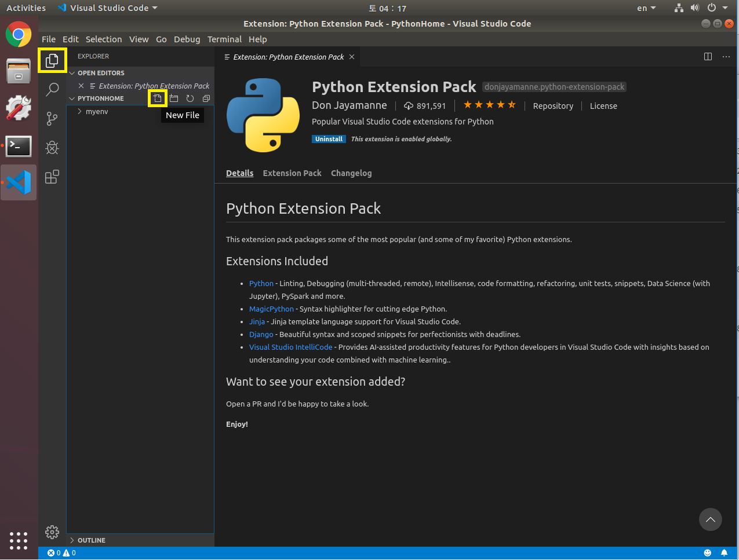Image resolution: width=739 pixels, height=560 pixels.
Task: Collapse the PYTHONHOME section
Action: pyautogui.click(x=101, y=98)
